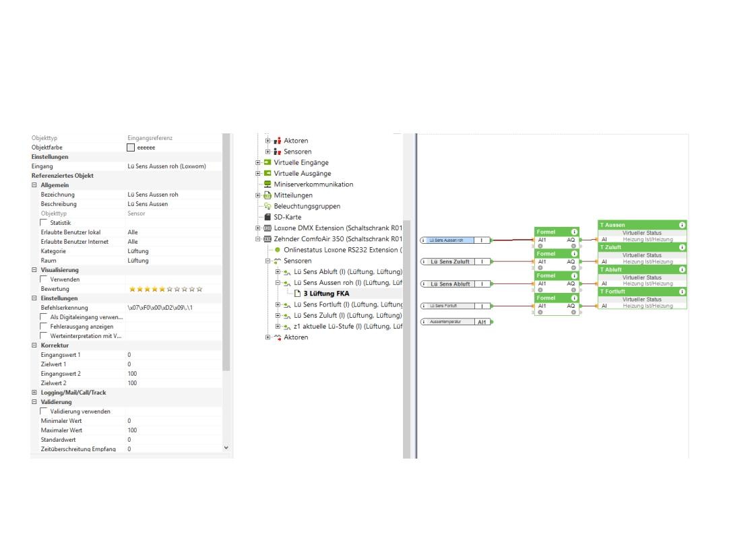The width and height of the screenshot is (756, 534).
Task: Select the Lü Sens Fortluft input block
Action: (455, 306)
